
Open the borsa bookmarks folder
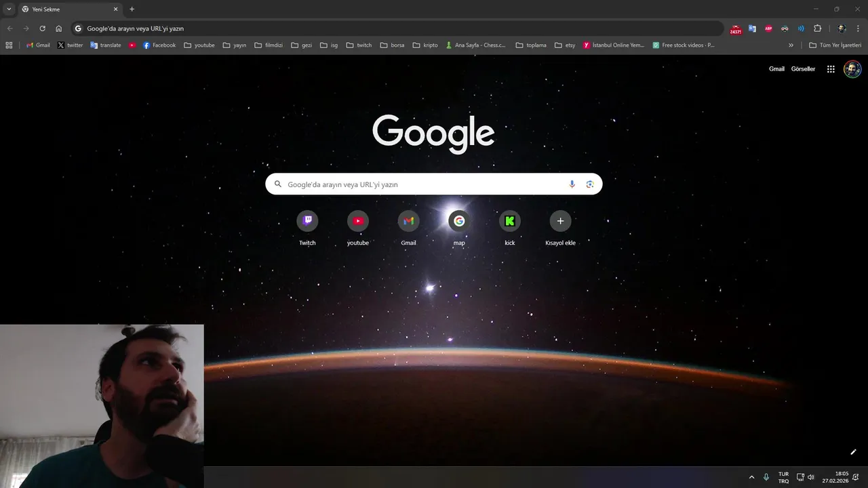click(x=393, y=45)
